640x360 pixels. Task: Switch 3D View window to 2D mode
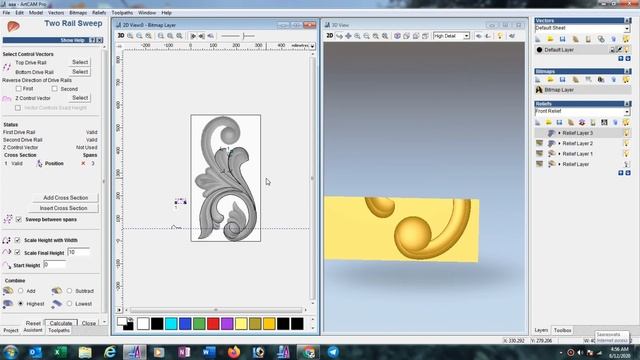pyautogui.click(x=330, y=36)
